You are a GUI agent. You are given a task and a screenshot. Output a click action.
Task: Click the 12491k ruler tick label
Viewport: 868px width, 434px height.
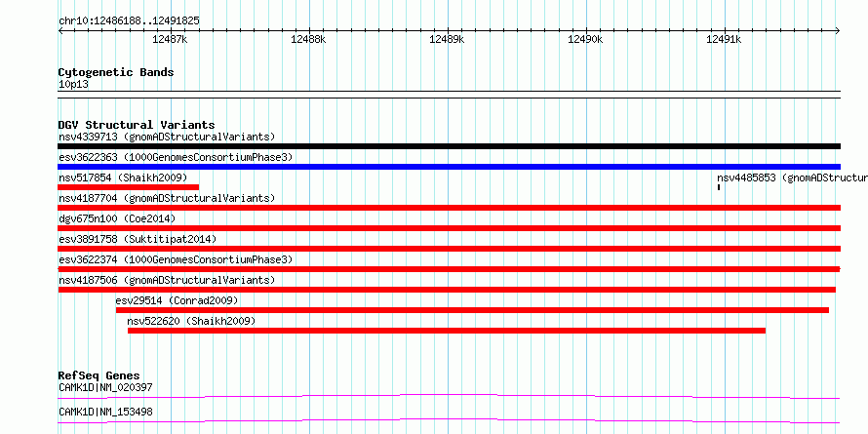(x=724, y=39)
